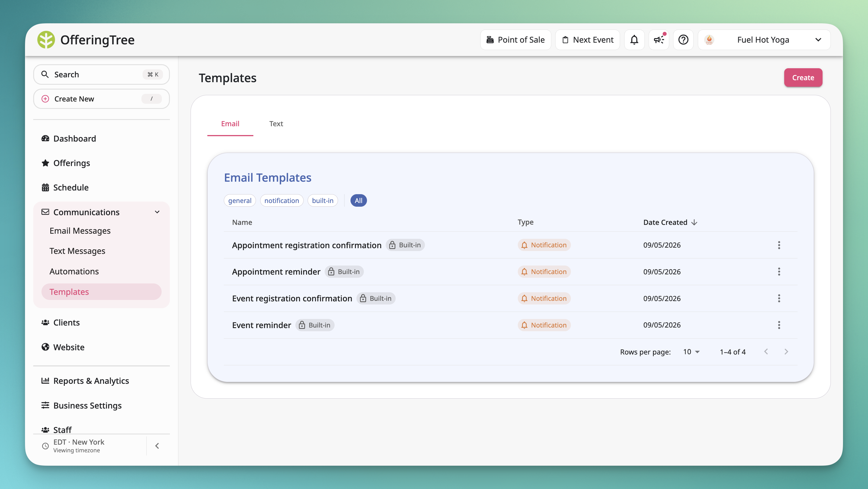Screen dimensions: 868x489
Task: Collapse the sidebar with the left chevron
Action: click(x=157, y=446)
